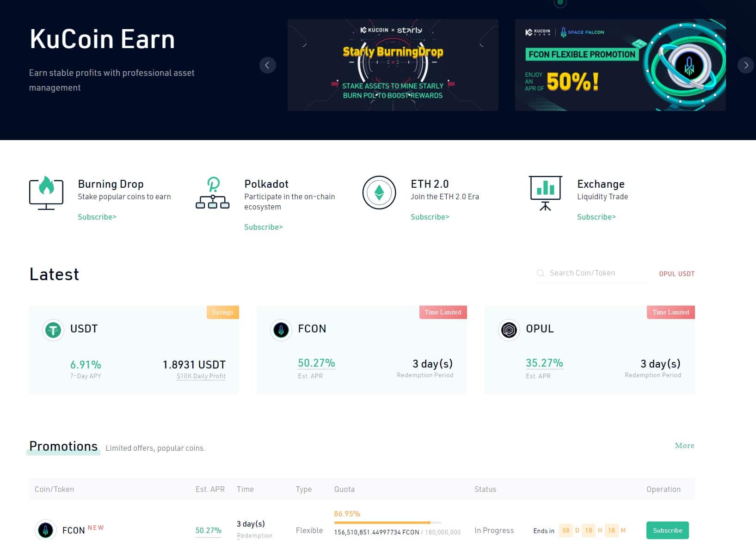Image resolution: width=756 pixels, height=540 pixels.
Task: Click Subscribe link under Burning Drop
Action: [97, 217]
